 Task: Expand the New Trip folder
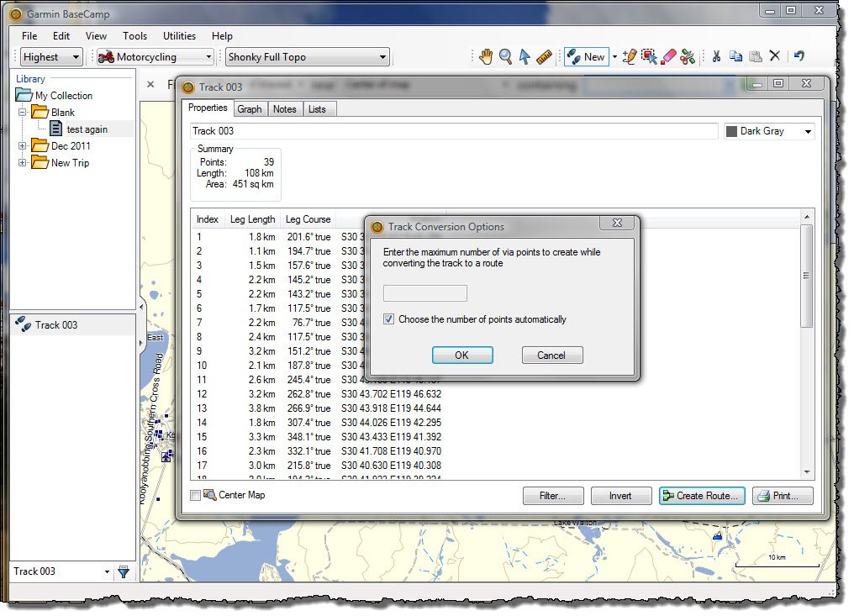tap(23, 163)
